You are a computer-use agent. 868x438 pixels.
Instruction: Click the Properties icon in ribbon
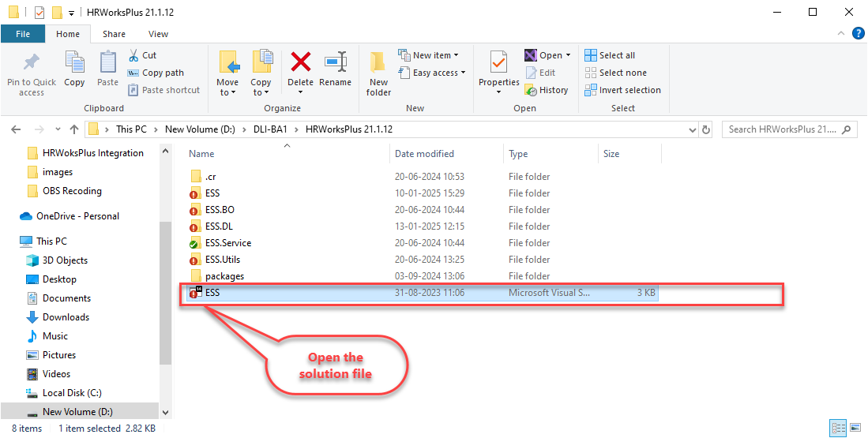pos(498,63)
